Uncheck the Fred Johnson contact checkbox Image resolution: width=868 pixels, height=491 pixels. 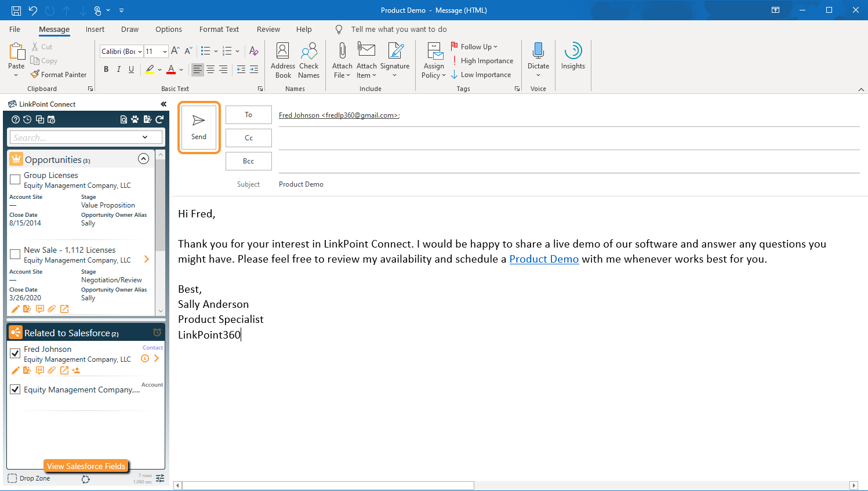pyautogui.click(x=16, y=353)
